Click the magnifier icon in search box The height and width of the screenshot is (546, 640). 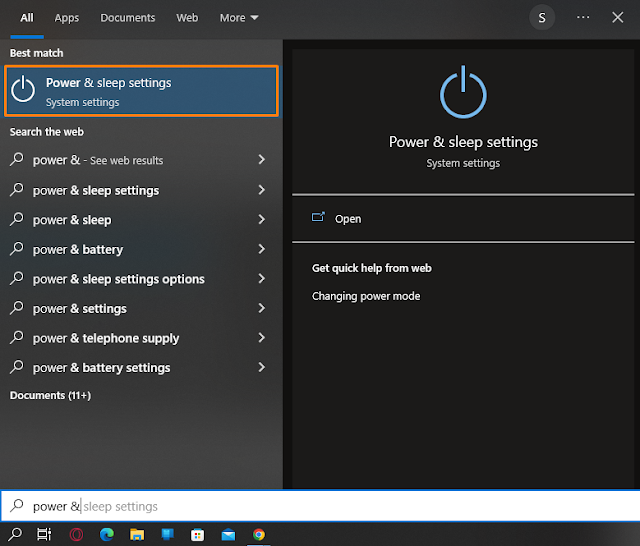[17, 506]
